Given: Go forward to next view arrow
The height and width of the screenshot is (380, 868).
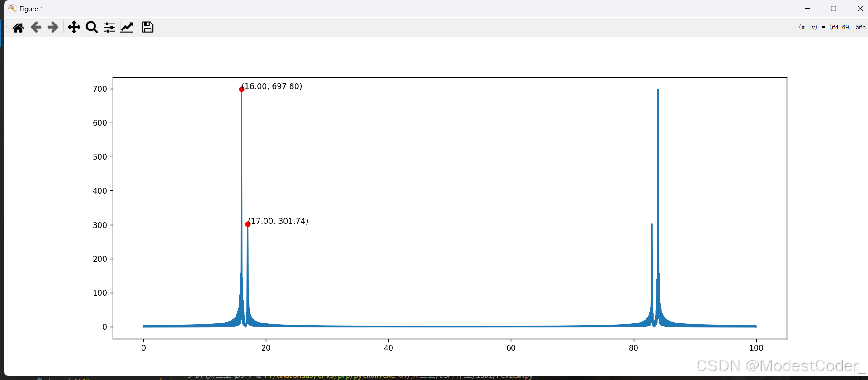Looking at the screenshot, I should click(x=53, y=28).
